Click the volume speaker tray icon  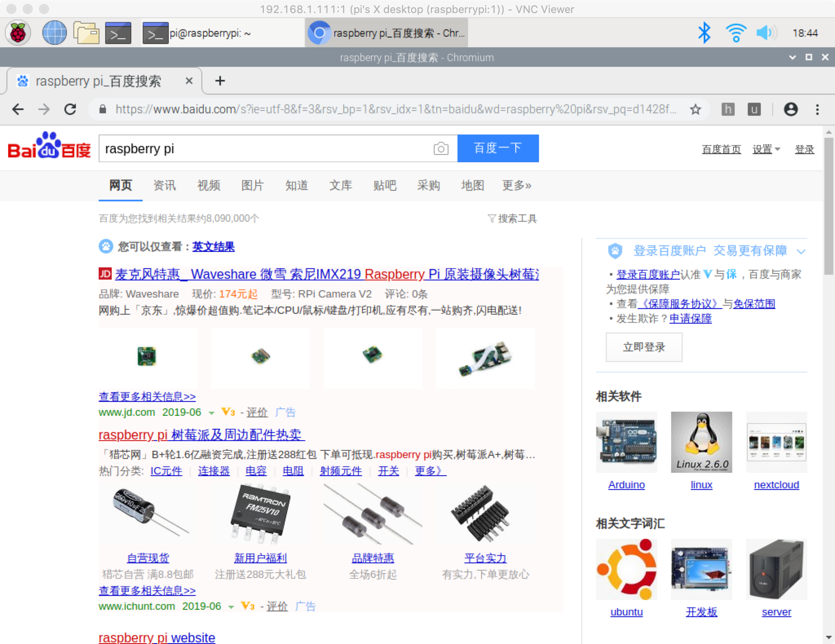tap(766, 33)
